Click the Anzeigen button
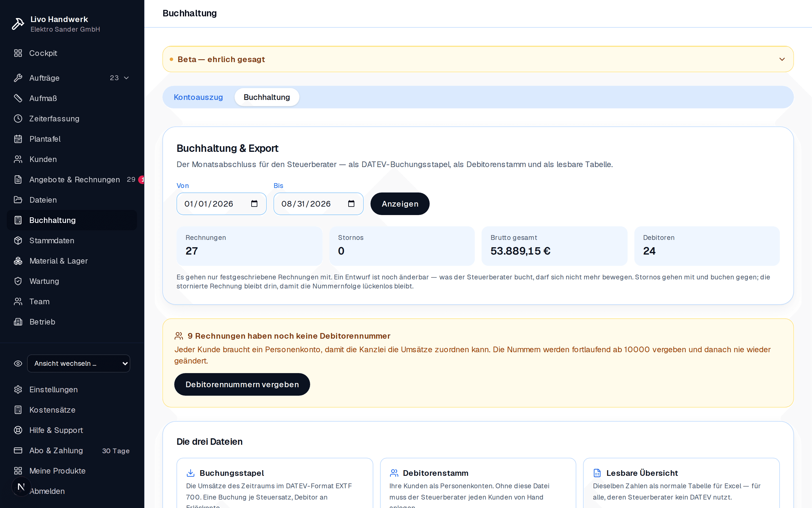The height and width of the screenshot is (508, 812). [x=400, y=203]
